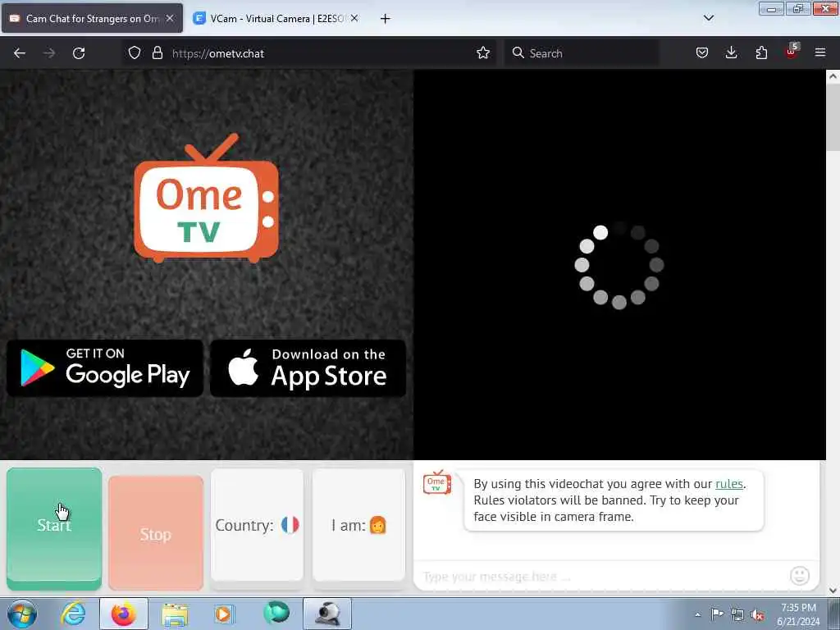Image resolution: width=840 pixels, height=630 pixels.
Task: Switch to the Cam Chat for Strangers tab
Action: 92,18
